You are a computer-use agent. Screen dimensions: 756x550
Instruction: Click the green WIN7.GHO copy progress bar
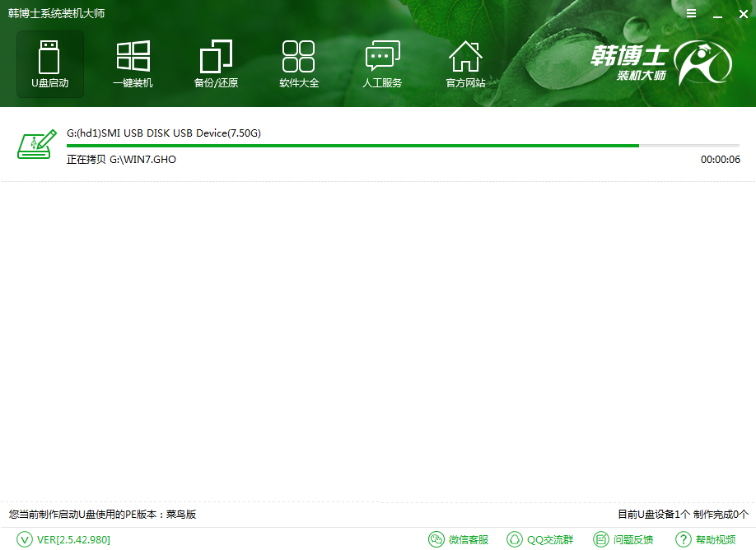pos(352,146)
